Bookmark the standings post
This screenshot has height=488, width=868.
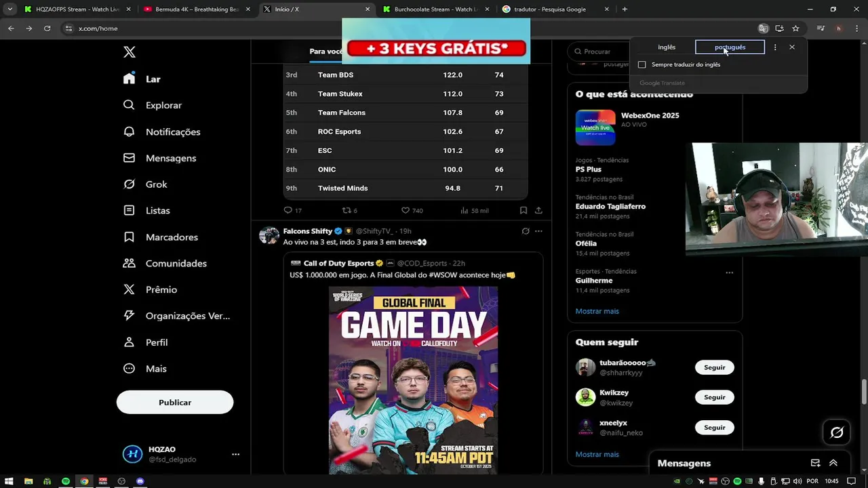524,210
